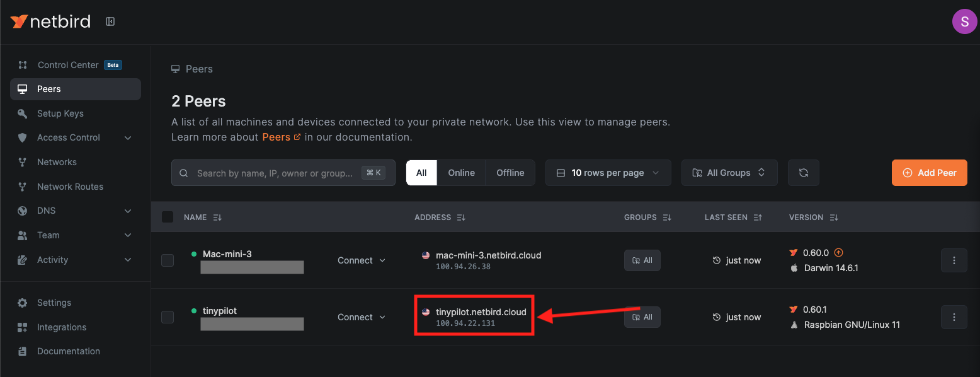Screen dimensions: 980x377
Task: Click the refresh peers icon
Action: pos(803,172)
